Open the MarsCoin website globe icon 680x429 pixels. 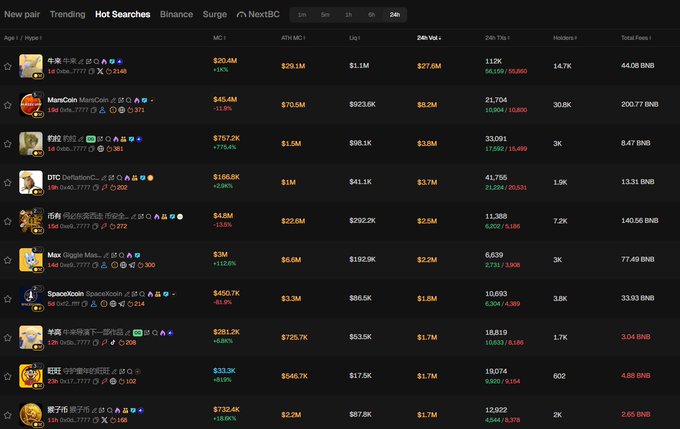tap(122, 110)
